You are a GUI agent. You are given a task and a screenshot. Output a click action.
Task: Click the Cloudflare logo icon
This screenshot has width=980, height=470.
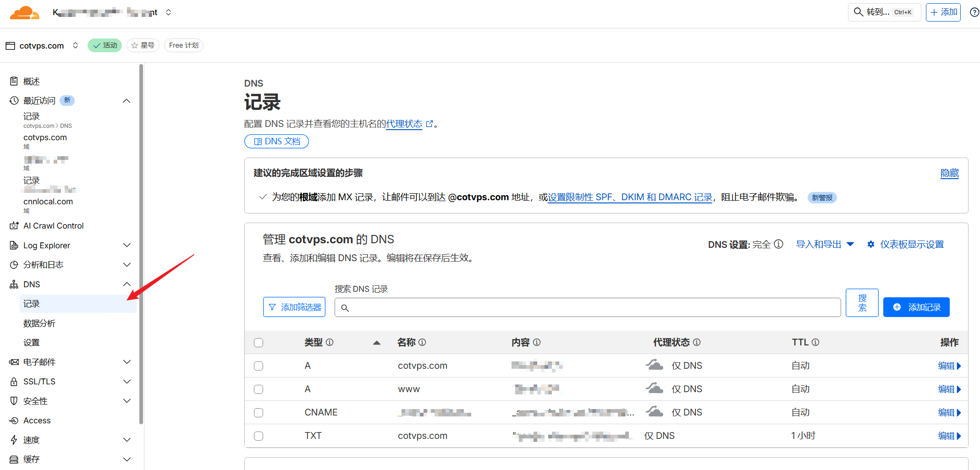24,12
